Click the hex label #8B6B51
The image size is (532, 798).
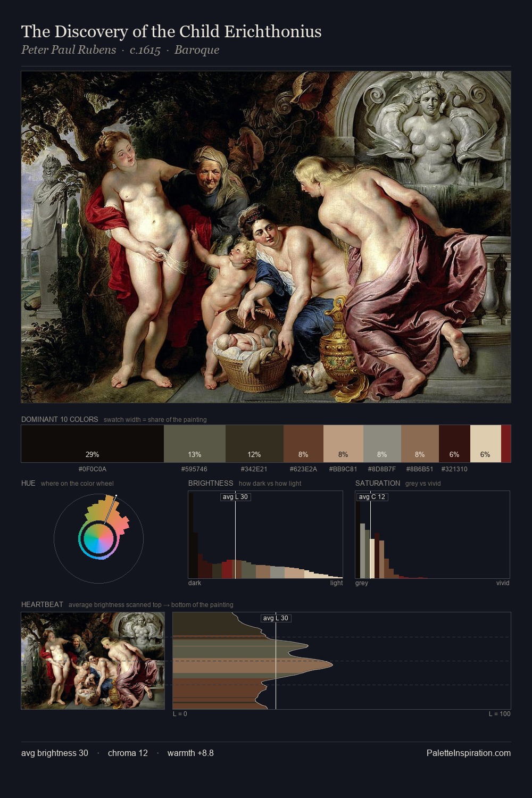(x=420, y=469)
